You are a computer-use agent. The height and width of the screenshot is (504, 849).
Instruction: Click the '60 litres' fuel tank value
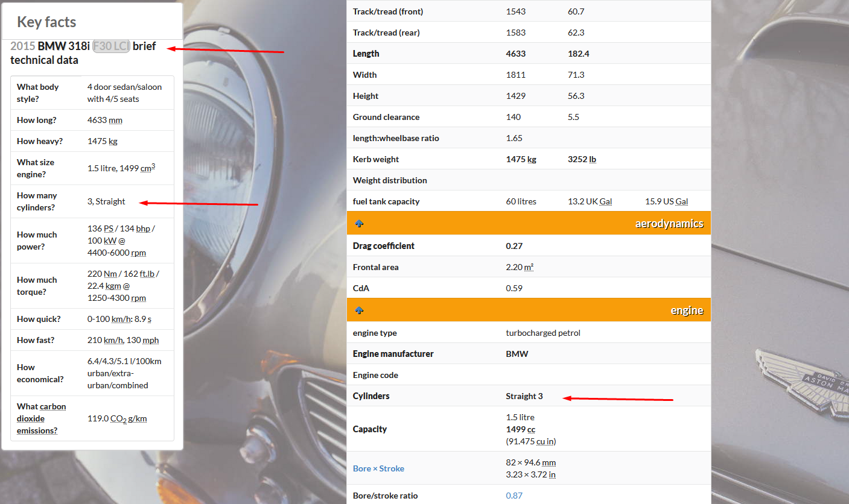(521, 201)
